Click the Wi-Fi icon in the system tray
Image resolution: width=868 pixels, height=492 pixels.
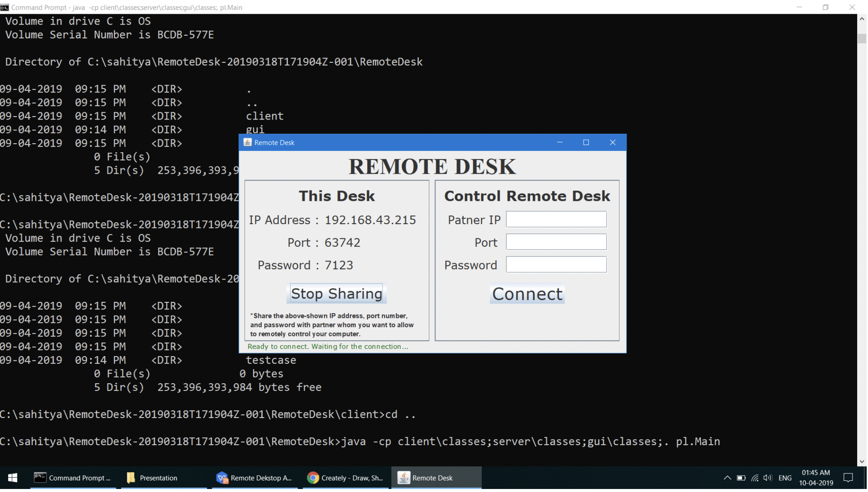click(755, 477)
